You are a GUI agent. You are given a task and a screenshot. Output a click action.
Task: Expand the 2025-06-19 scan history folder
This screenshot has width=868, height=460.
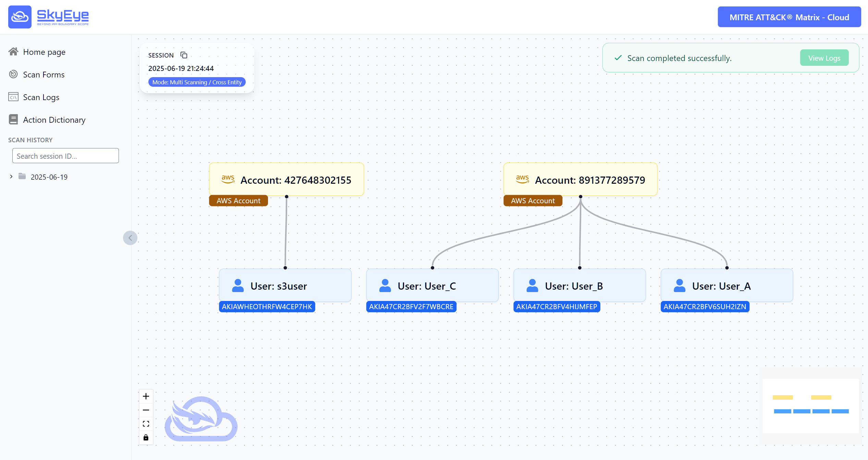(11, 177)
